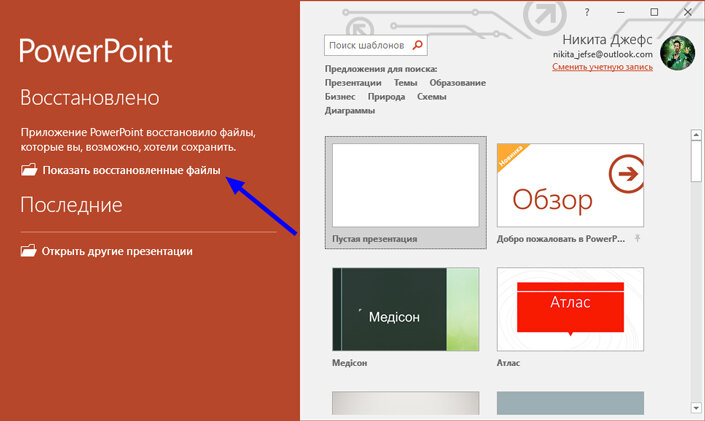Click the Никита Джефс account name
Screen dimensions: 705x421
(x=607, y=40)
